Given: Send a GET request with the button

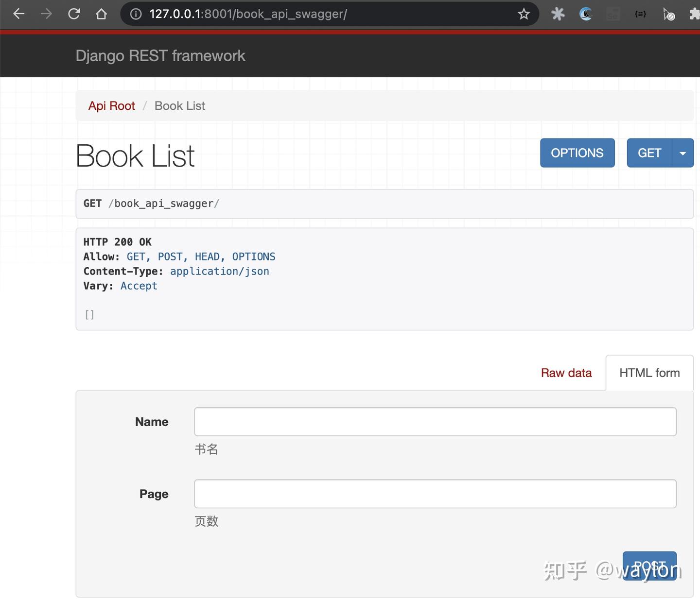Looking at the screenshot, I should pyautogui.click(x=649, y=153).
